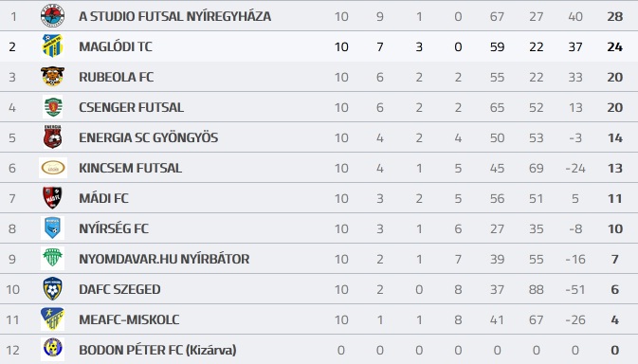The image size is (638, 364).
Task: Click the Bodon Péter FC logo
Action: [x=52, y=350]
